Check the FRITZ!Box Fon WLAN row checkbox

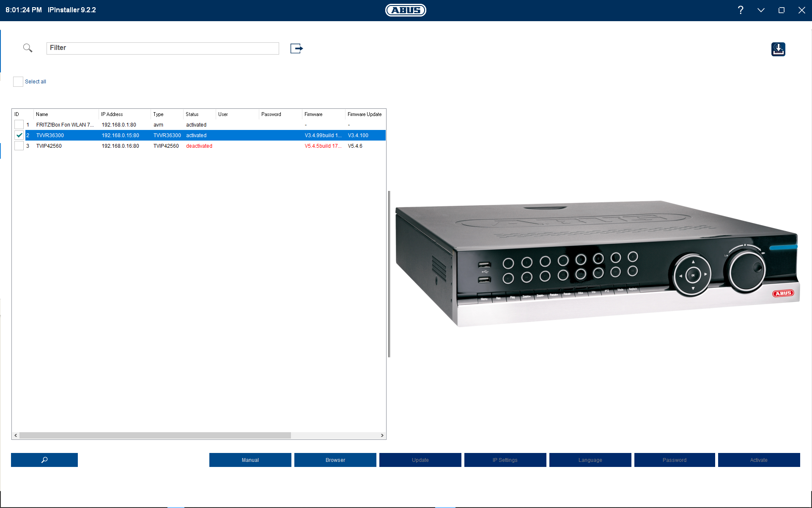(x=19, y=124)
